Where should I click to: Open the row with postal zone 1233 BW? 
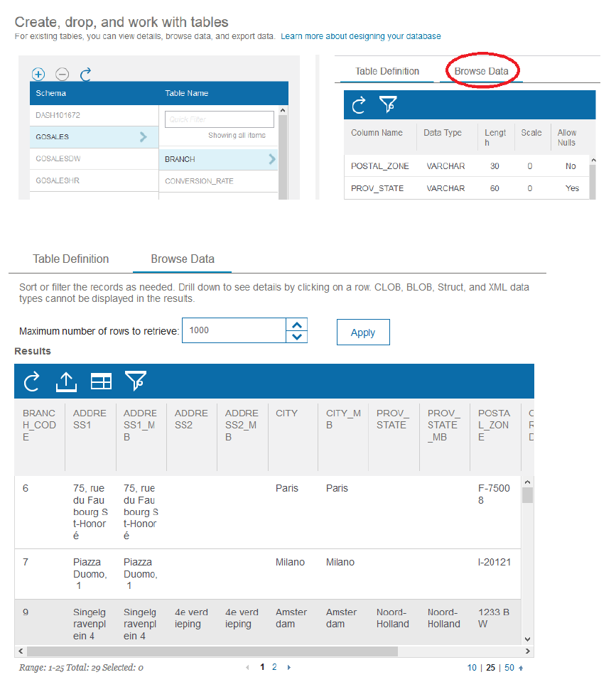[268, 622]
